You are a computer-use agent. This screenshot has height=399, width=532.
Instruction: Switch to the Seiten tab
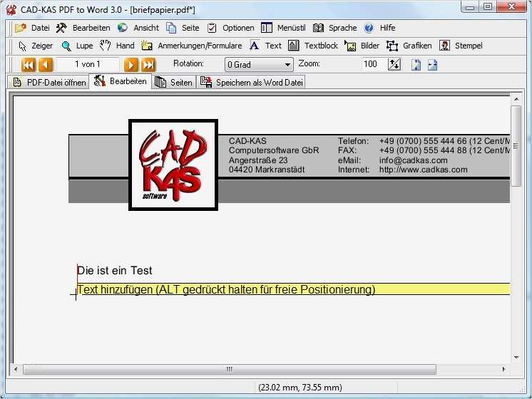point(173,82)
